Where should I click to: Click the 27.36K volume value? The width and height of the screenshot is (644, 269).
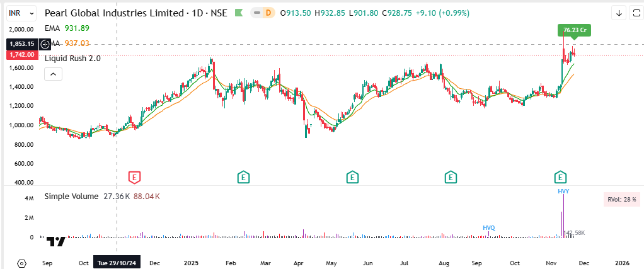coord(117,197)
